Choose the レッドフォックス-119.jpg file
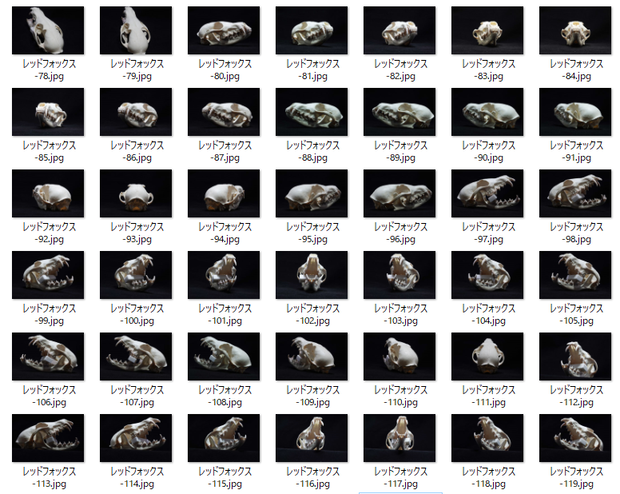 pyautogui.click(x=575, y=438)
